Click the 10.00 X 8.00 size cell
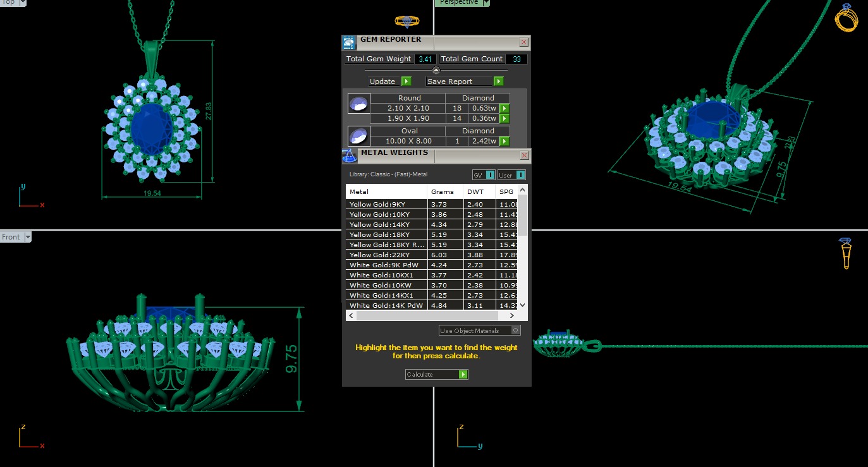Image resolution: width=868 pixels, height=467 pixels. 408,142
